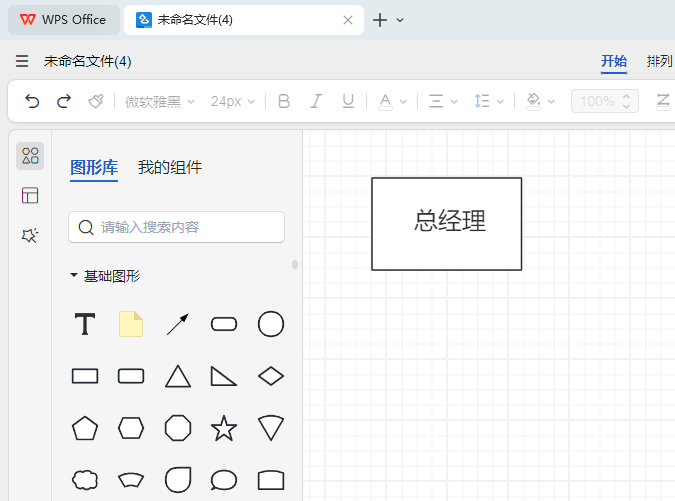Select the rounded-corner rectangle shape
The image size is (675, 501).
coord(131,376)
